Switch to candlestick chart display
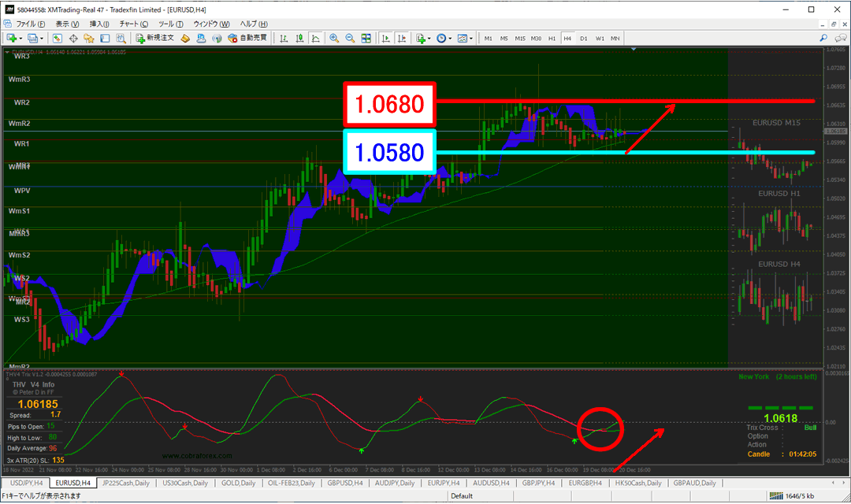851x504 pixels. pos(299,38)
